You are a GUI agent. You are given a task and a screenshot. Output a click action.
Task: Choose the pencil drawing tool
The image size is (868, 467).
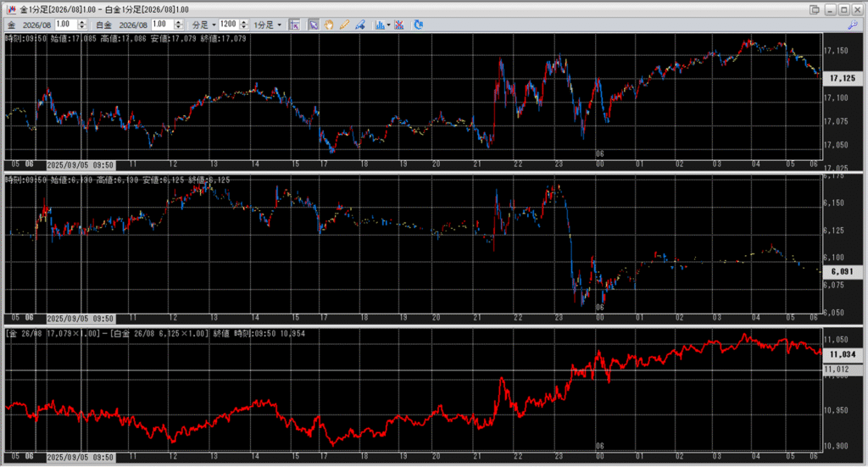344,25
